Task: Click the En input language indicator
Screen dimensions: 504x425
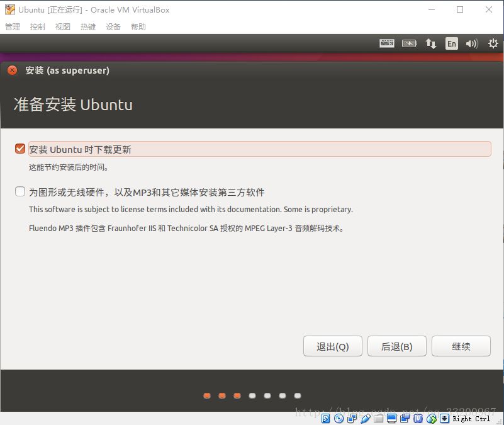Action: coord(452,43)
